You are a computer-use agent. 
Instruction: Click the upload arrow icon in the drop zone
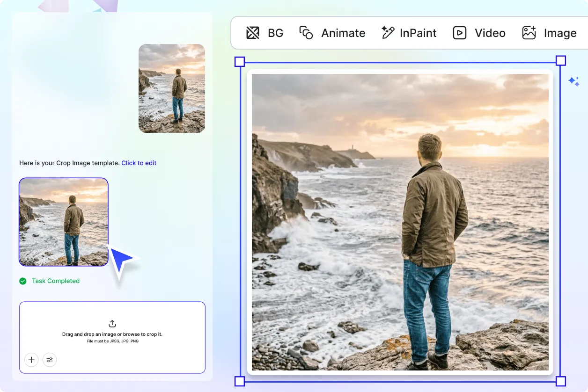(x=112, y=324)
